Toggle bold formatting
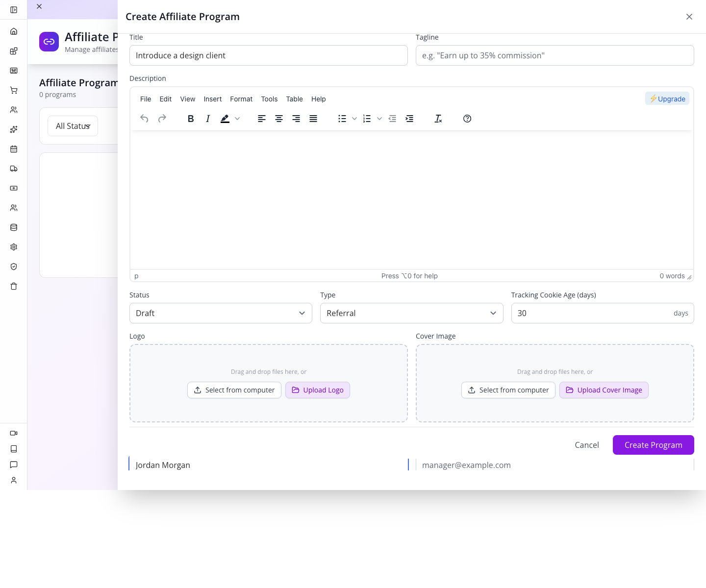Viewport: 706px width, 588px height. click(191, 119)
